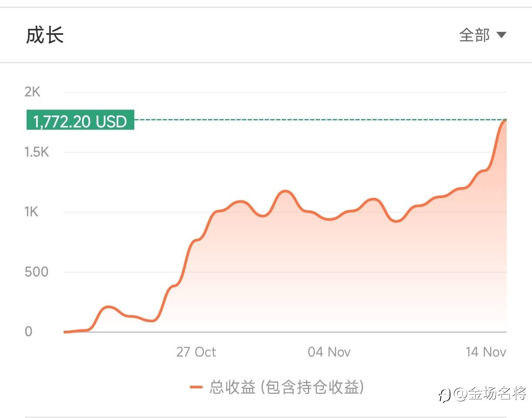Click the curve's final endpoint at top right
This screenshot has height=418, width=532.
point(505,120)
